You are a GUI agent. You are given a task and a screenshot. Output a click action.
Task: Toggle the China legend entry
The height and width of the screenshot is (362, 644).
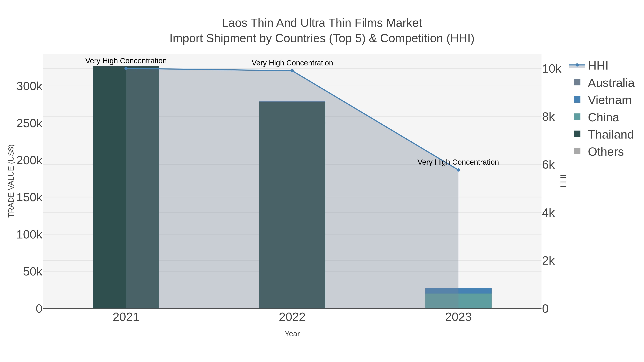pyautogui.click(x=596, y=117)
